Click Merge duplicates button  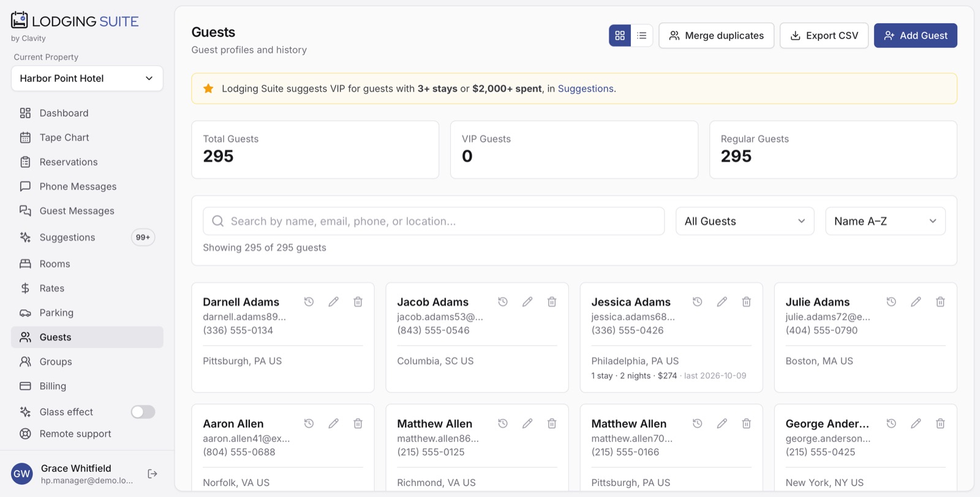716,35
